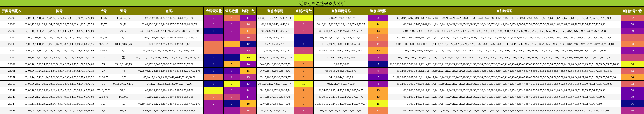The image size is (644, 114).
Task: Click 无 in row 26003's 温号 column
Action: (123, 57)
